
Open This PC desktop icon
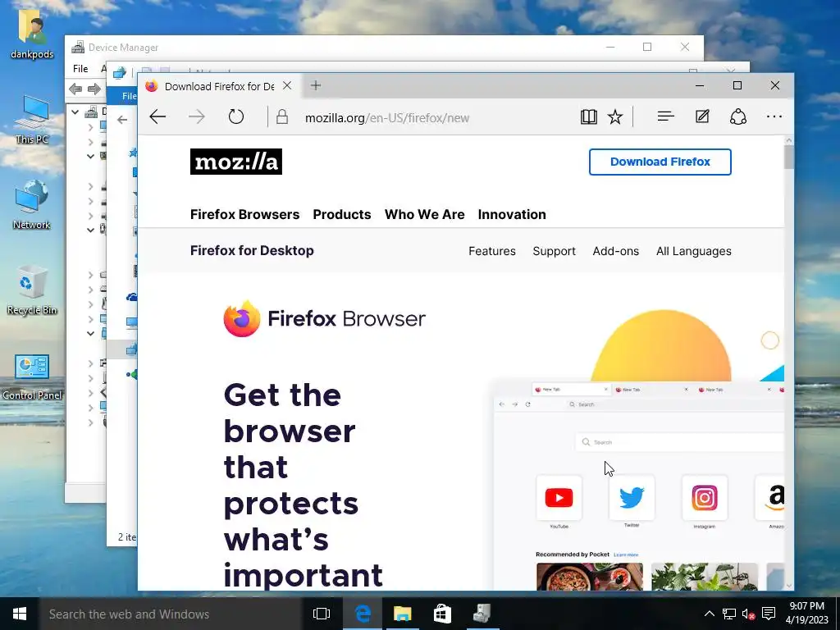(32, 120)
